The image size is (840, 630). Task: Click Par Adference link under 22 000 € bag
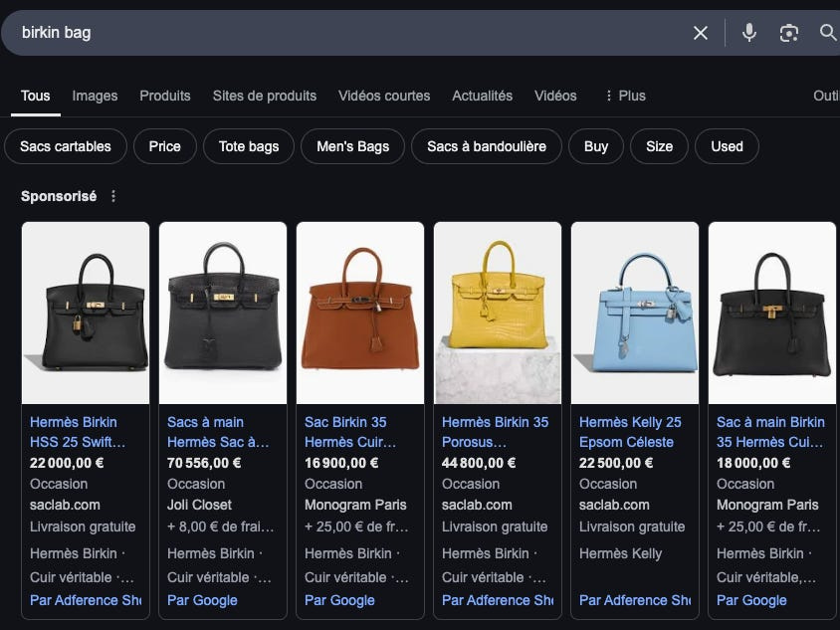[86, 600]
